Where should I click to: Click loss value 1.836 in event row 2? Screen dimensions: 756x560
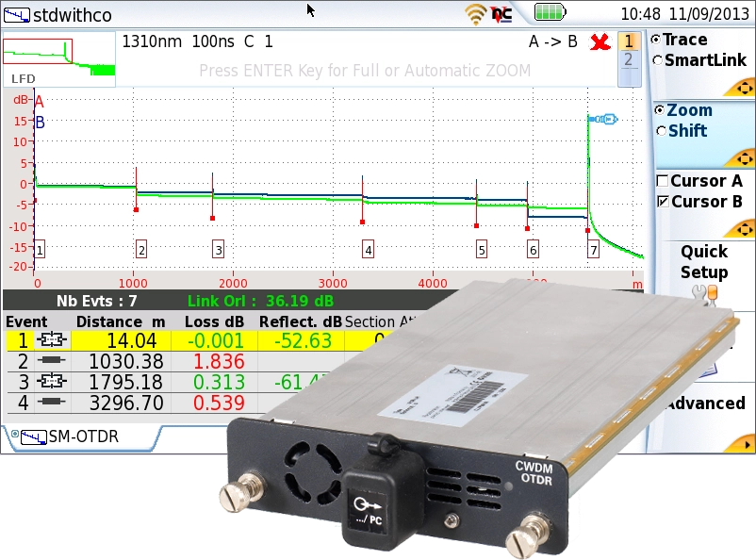pos(219,361)
